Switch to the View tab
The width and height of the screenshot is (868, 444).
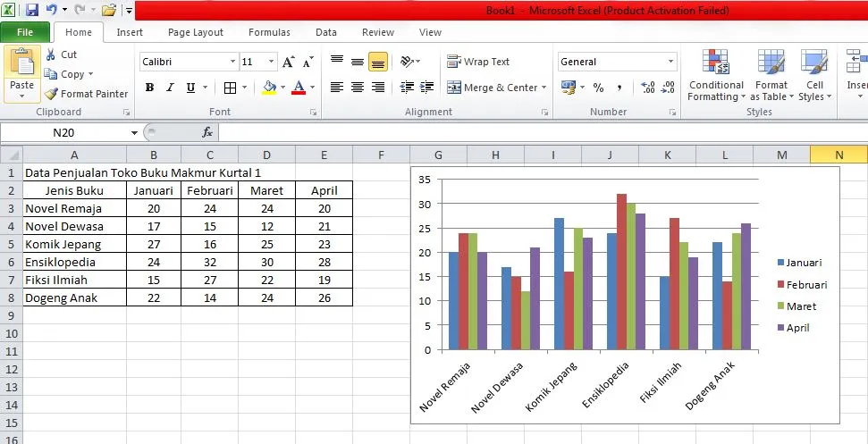pos(430,33)
